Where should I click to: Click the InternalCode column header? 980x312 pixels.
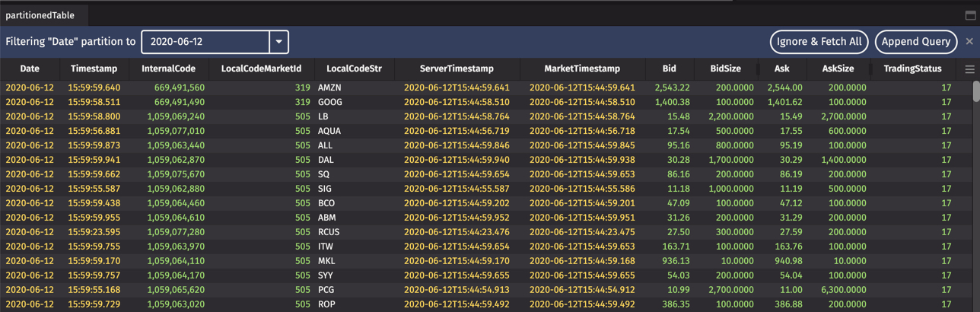click(x=168, y=68)
